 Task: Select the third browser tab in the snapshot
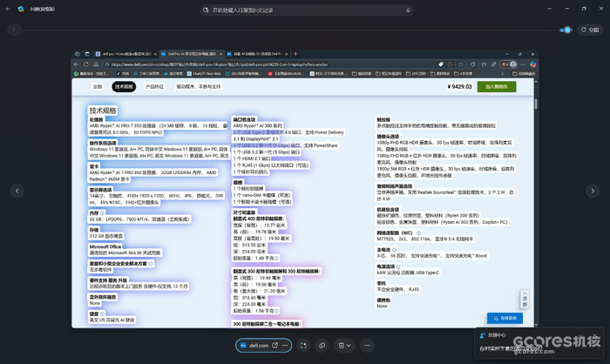[257, 54]
